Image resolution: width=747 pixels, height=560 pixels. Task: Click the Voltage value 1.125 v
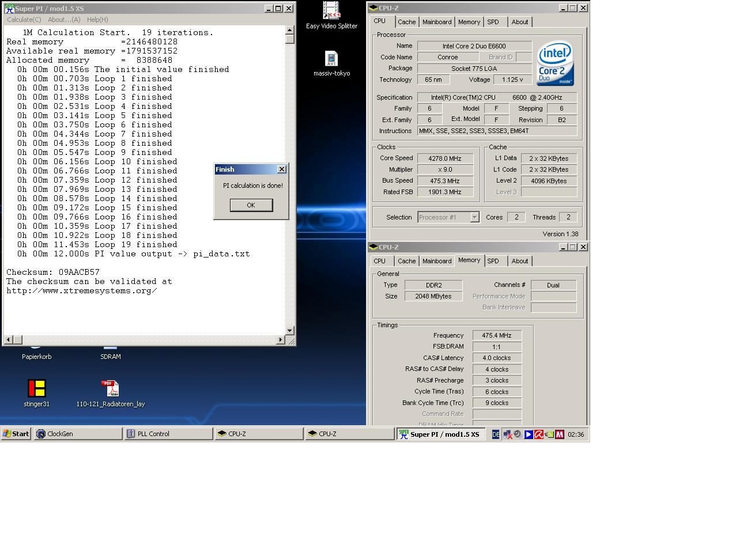(x=512, y=80)
